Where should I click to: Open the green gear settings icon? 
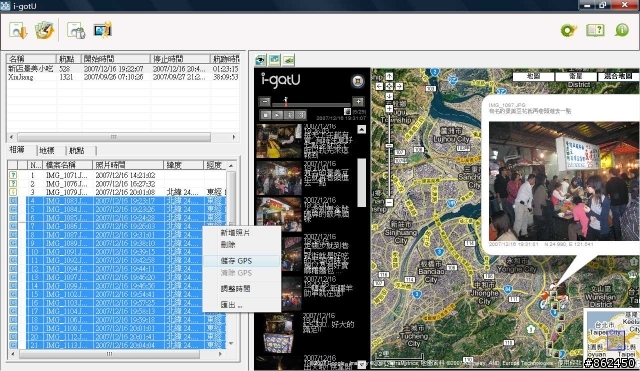pyautogui.click(x=569, y=30)
